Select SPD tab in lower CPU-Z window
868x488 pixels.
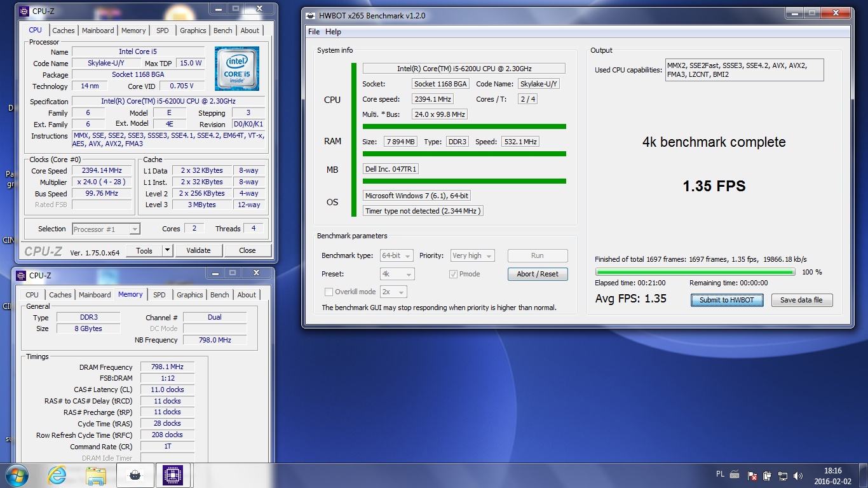tap(159, 295)
